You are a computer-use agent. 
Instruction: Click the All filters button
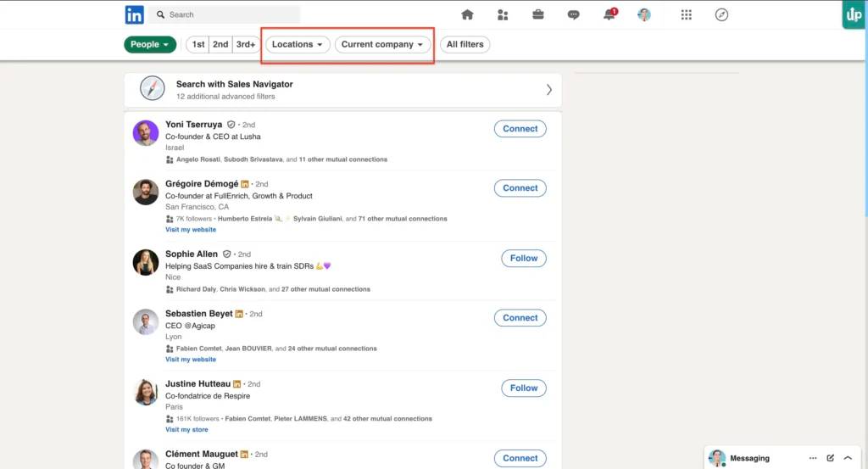click(x=465, y=44)
